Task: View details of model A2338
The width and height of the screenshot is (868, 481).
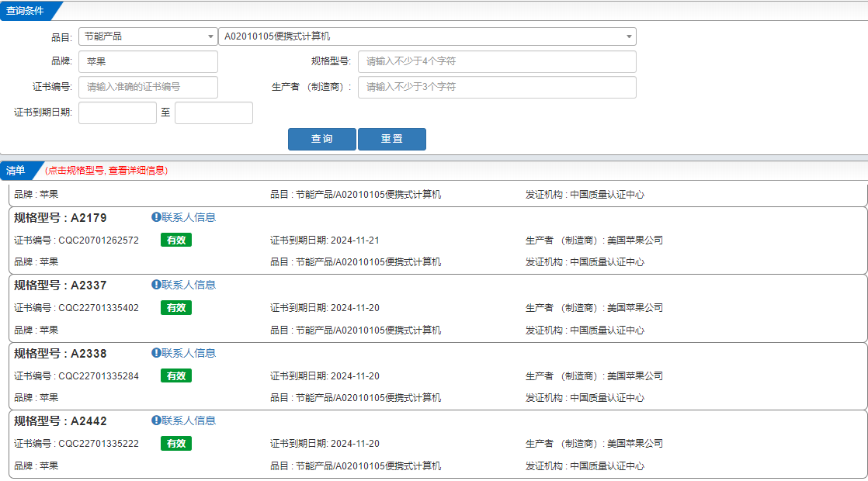Action: 89,353
